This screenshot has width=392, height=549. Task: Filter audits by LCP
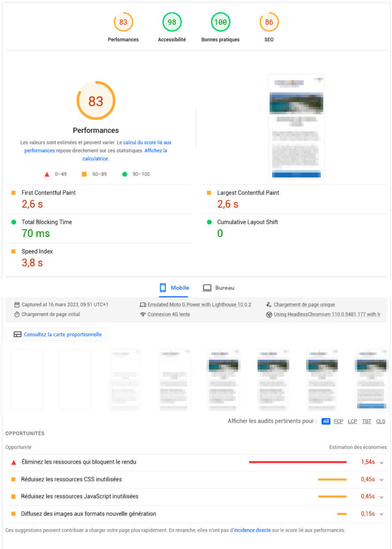point(352,421)
